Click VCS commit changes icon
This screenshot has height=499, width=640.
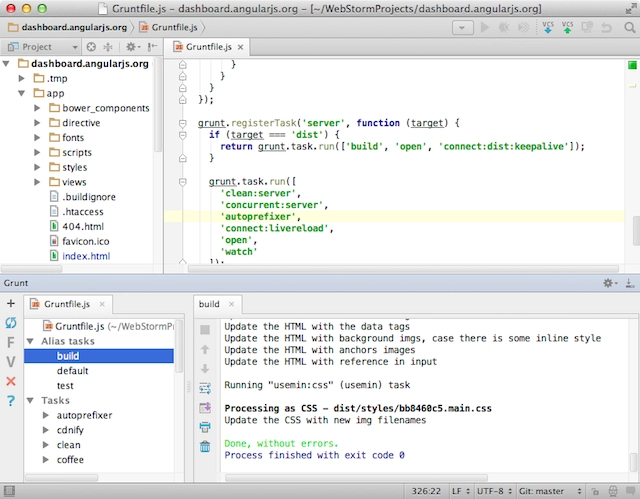[567, 27]
